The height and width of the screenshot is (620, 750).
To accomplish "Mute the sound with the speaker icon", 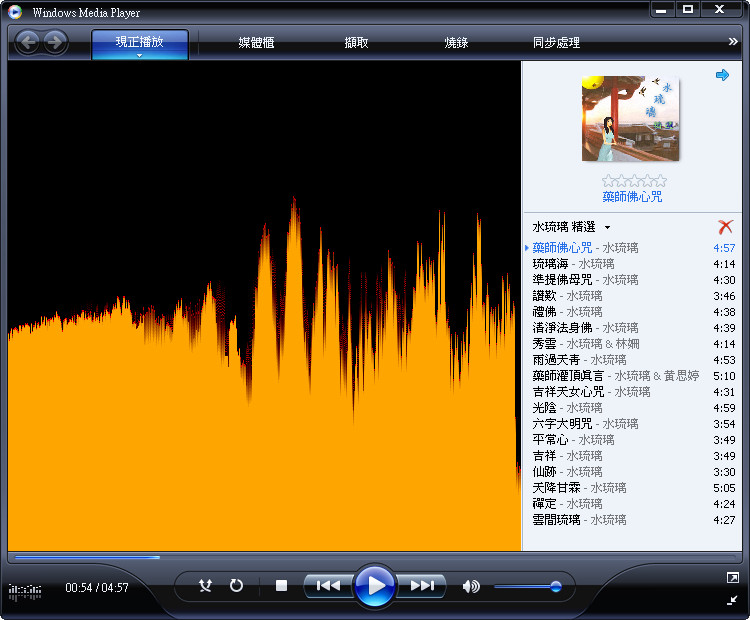I will click(x=471, y=586).
